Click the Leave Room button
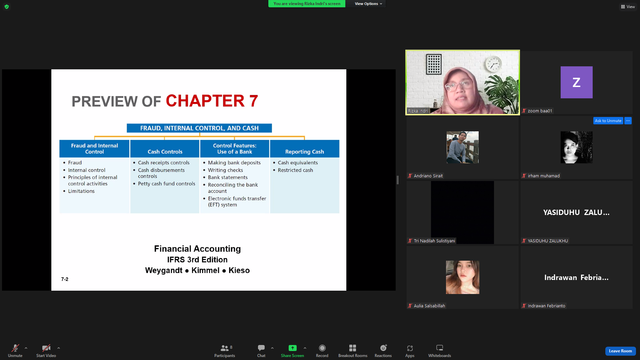This screenshot has width=640, height=360. click(x=620, y=351)
